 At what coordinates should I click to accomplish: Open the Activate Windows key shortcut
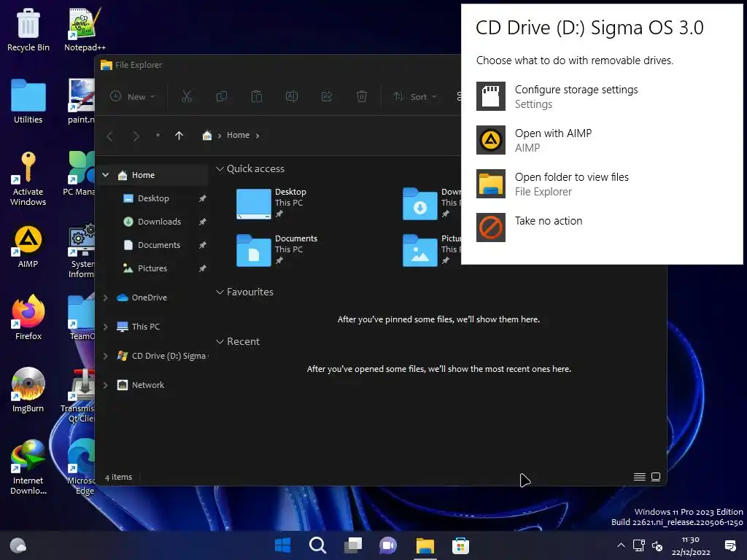pos(28,179)
